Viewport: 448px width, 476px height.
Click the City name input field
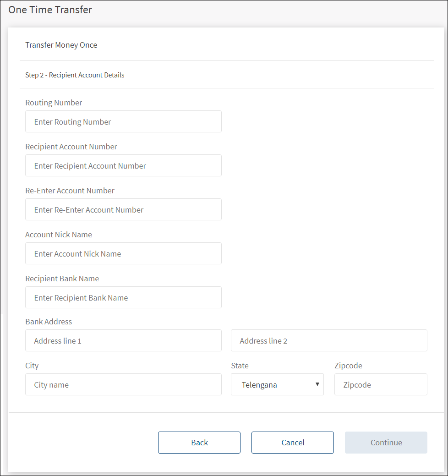pos(123,384)
